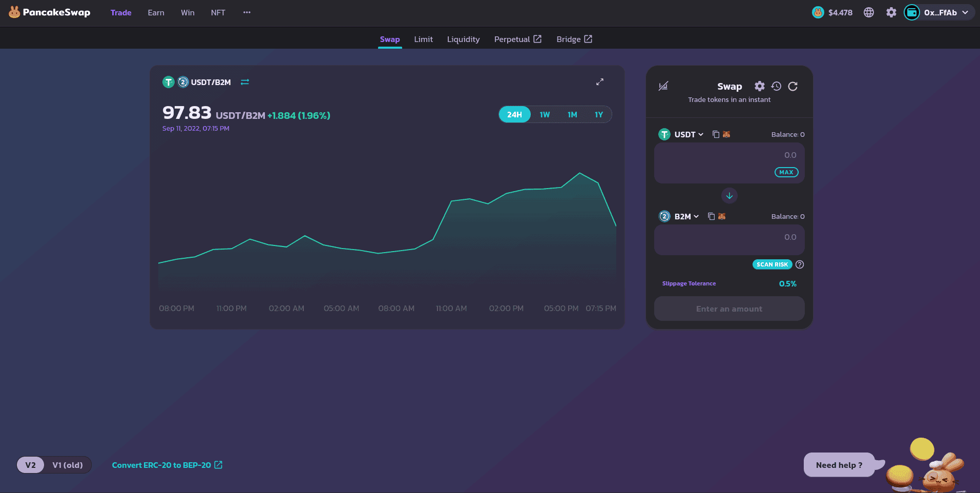Open the three-dots more menu
980x493 pixels.
[247, 12]
